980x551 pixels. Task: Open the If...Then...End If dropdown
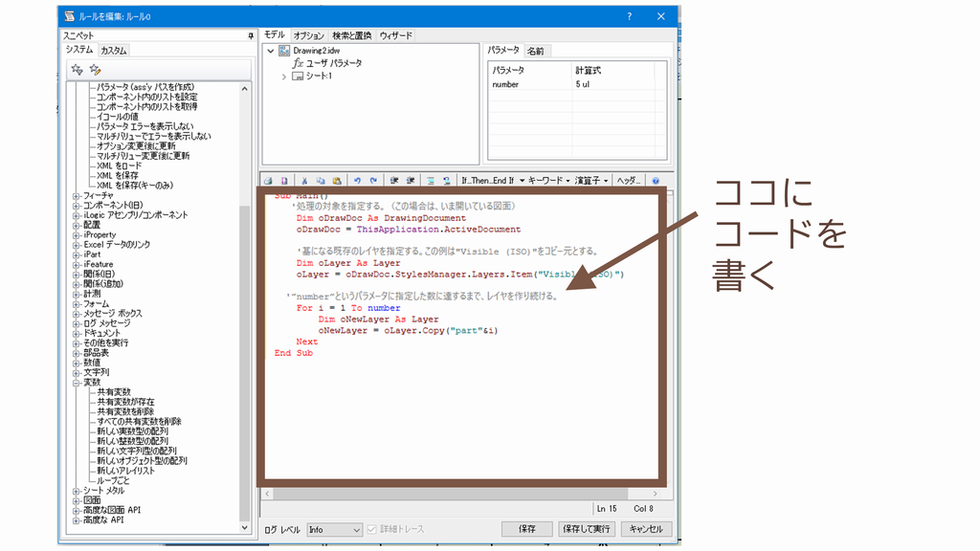(x=491, y=180)
